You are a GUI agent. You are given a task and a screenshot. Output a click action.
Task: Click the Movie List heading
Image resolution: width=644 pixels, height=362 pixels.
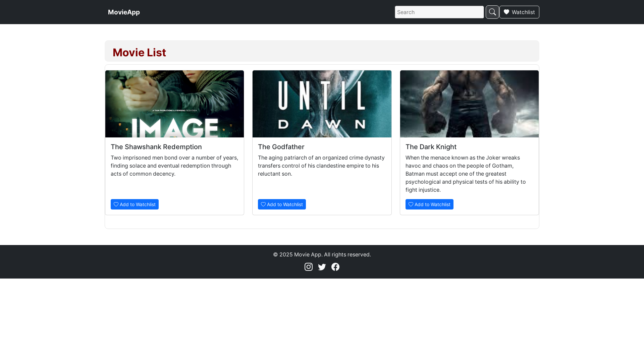tap(139, 52)
